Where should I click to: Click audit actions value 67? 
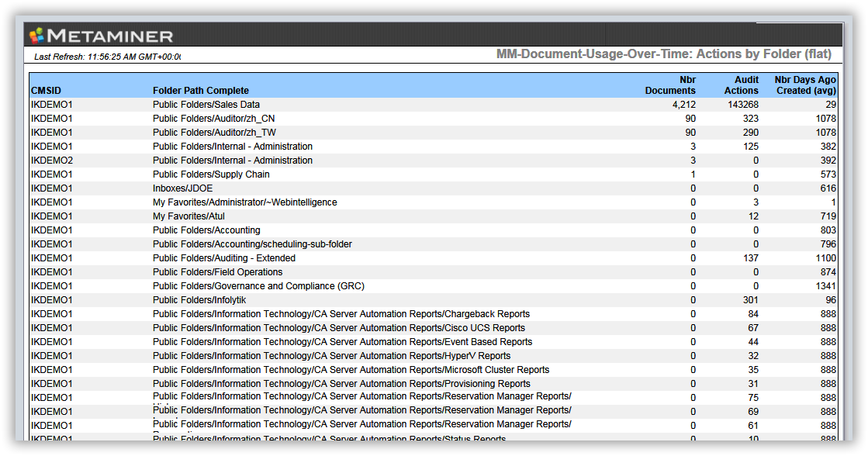pos(753,328)
